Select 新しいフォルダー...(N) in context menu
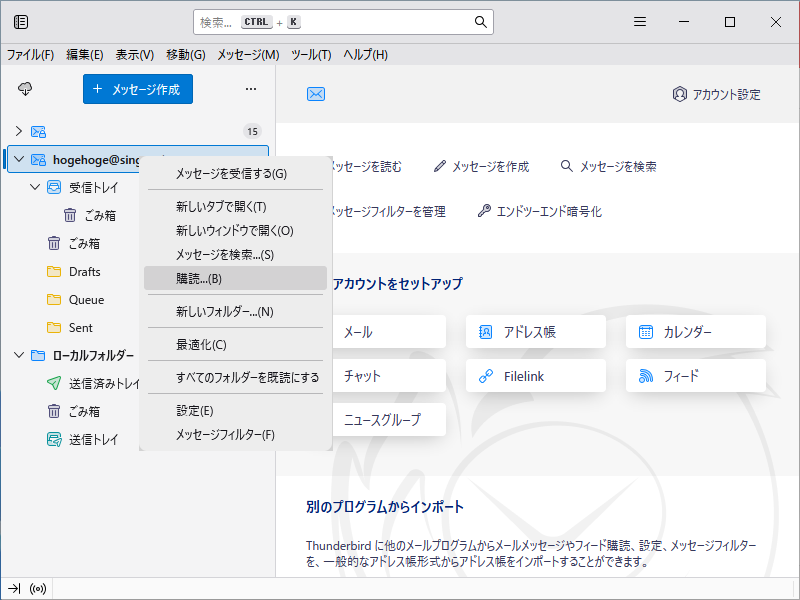This screenshot has height=600, width=800. [235, 311]
